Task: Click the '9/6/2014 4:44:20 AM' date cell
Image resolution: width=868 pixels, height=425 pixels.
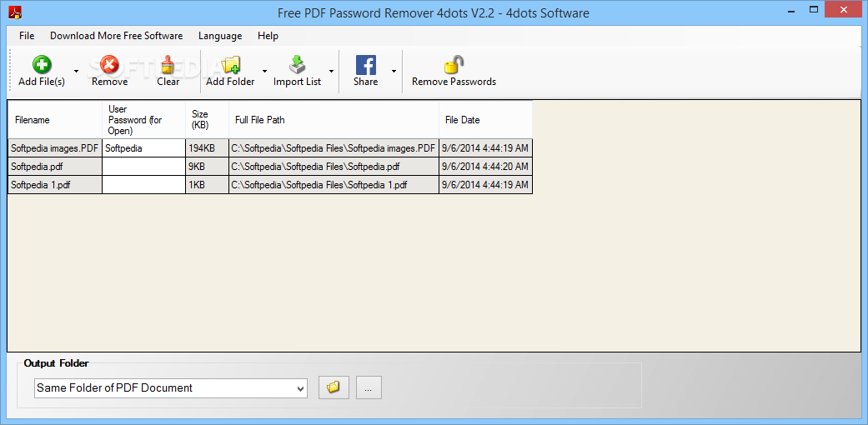Action: coord(485,167)
